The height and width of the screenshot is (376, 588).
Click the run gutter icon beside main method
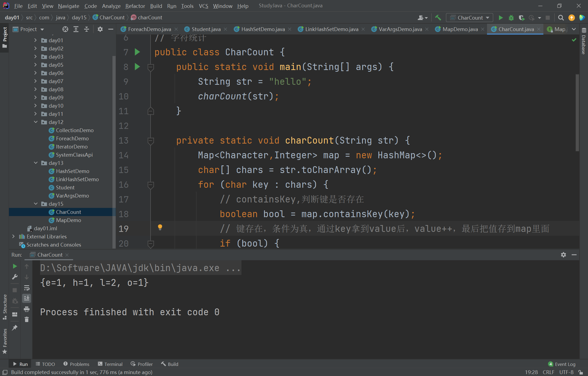(x=137, y=67)
